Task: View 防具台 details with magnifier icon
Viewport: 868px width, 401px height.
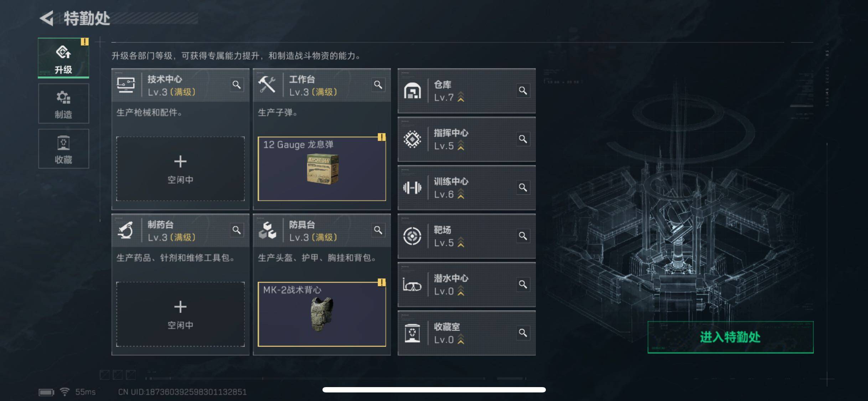Action: point(378,230)
